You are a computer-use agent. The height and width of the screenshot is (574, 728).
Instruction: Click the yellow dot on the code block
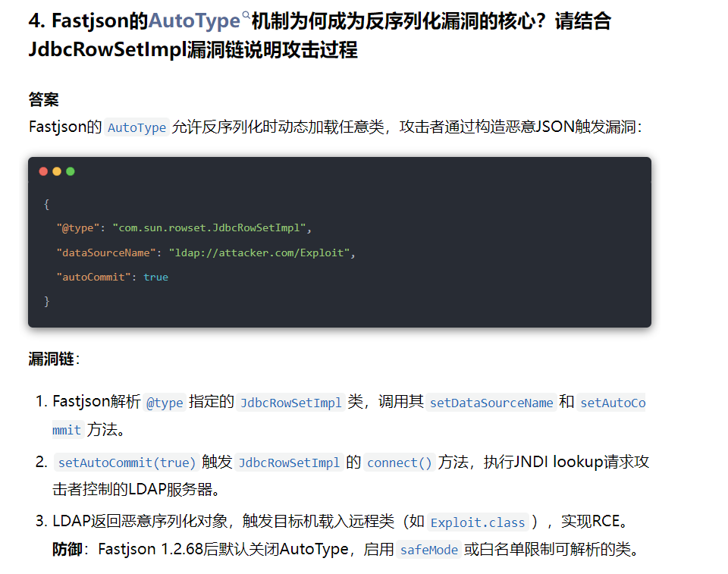57,171
